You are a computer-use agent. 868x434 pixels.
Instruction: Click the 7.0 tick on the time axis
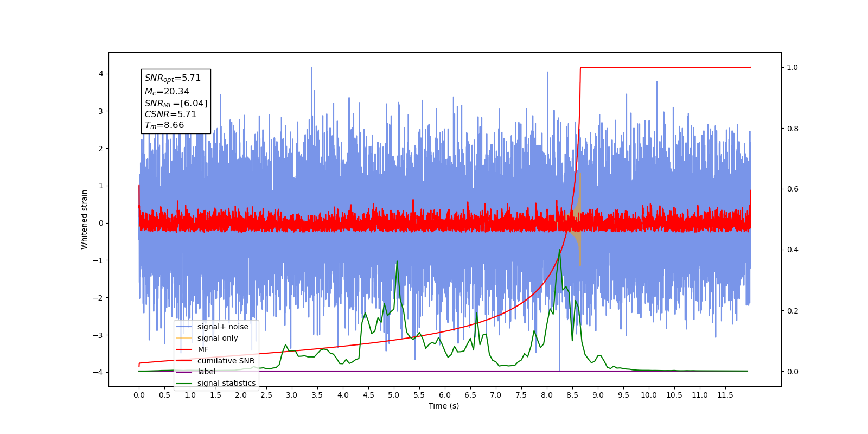[x=496, y=395]
